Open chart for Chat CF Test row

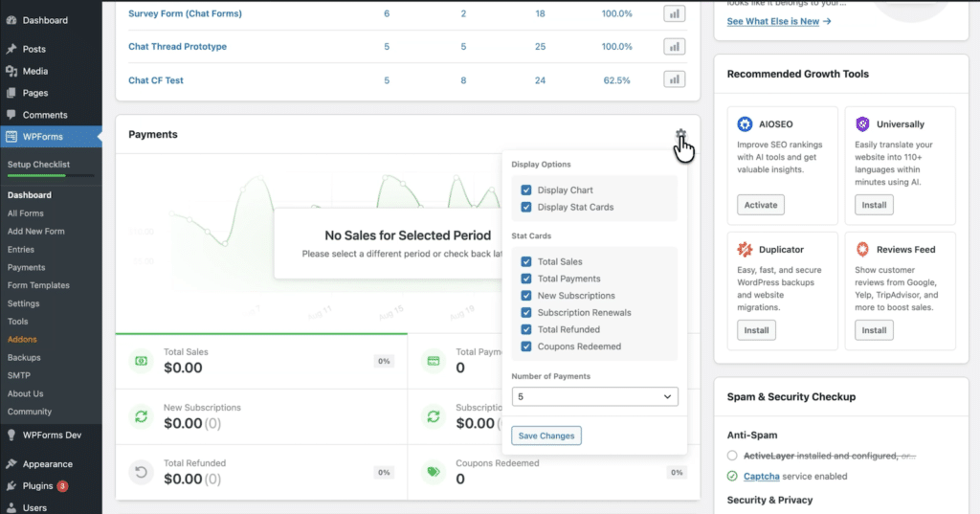(x=674, y=79)
